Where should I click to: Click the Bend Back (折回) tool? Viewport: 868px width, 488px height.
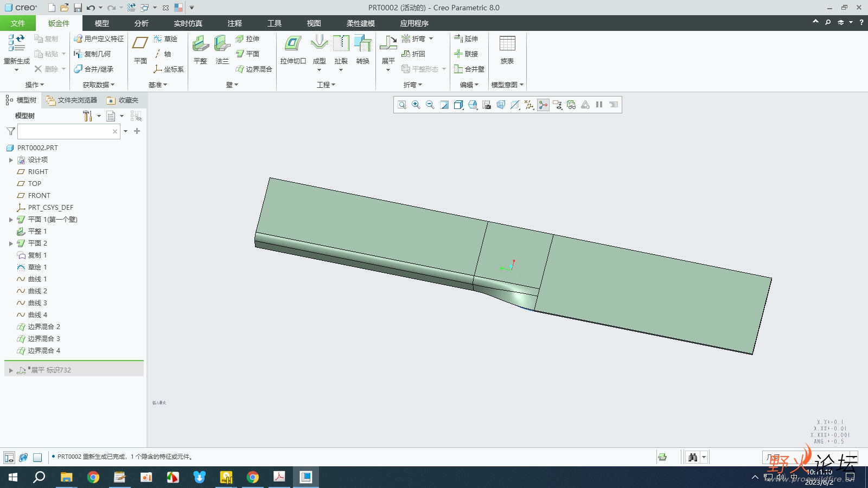coord(413,54)
